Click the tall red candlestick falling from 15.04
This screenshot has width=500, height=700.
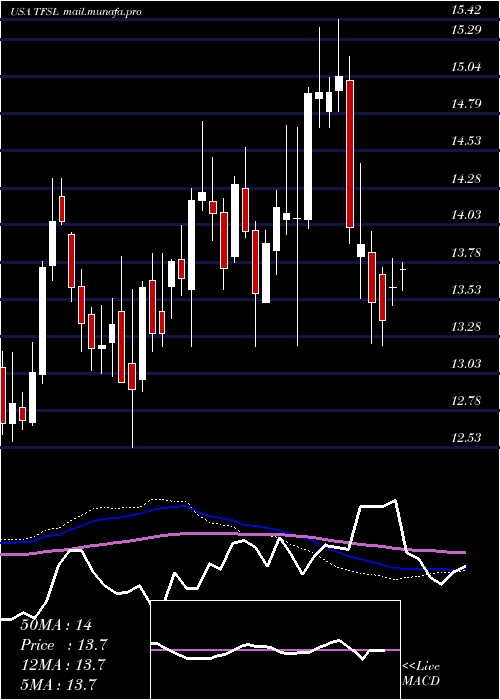[x=350, y=154]
